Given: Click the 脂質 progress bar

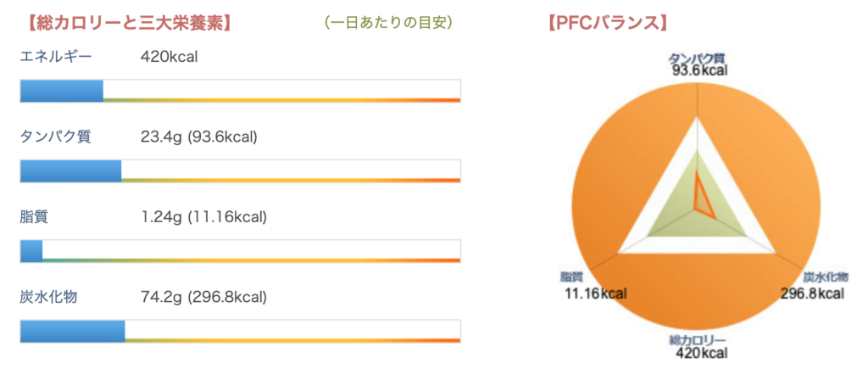Looking at the screenshot, I should click(x=240, y=251).
